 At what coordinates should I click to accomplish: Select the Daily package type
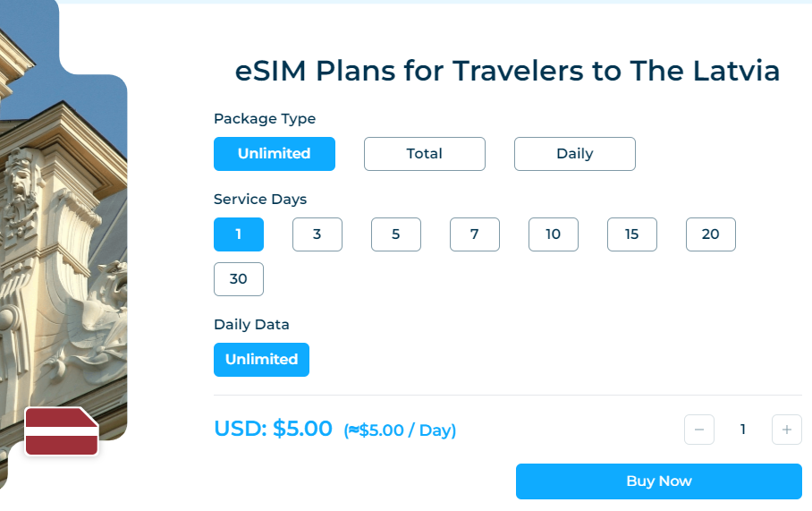(574, 154)
